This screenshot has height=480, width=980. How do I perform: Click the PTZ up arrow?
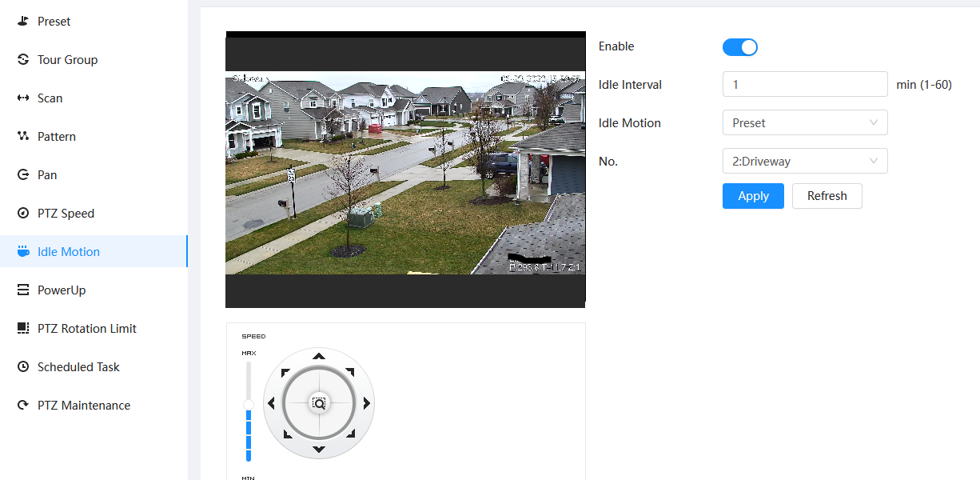click(x=319, y=356)
